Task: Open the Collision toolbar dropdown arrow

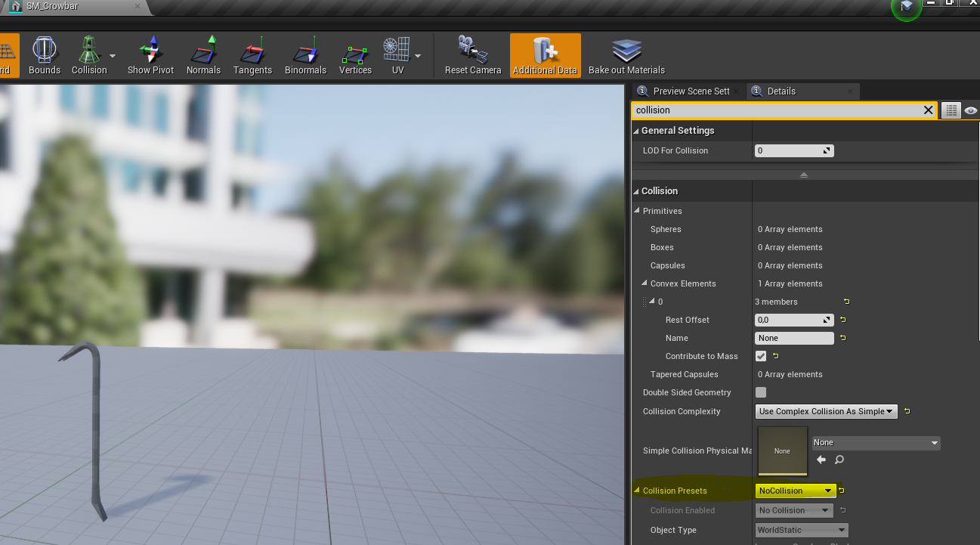Action: (x=113, y=55)
